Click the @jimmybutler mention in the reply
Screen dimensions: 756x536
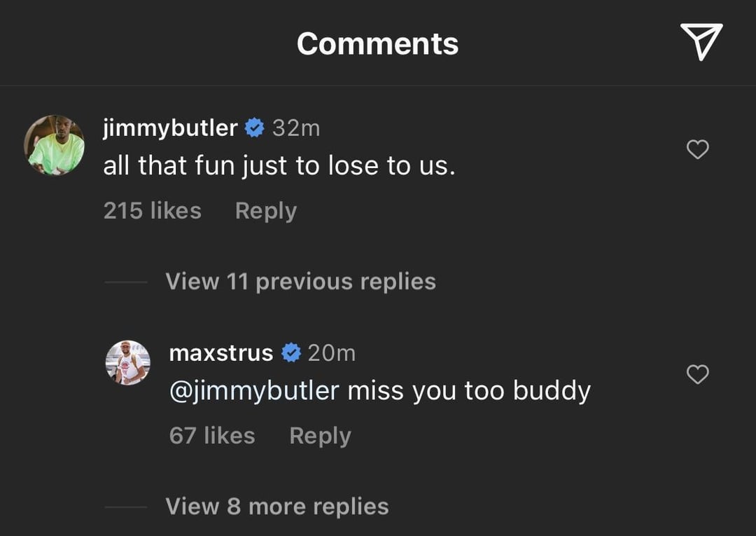click(254, 391)
